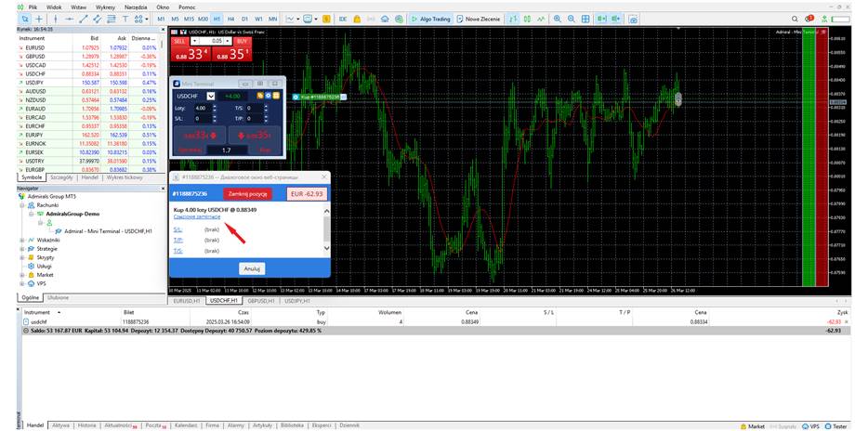Viewport: 868px width, 431px height.
Task: Toggle Algo Trading
Action: coord(430,19)
